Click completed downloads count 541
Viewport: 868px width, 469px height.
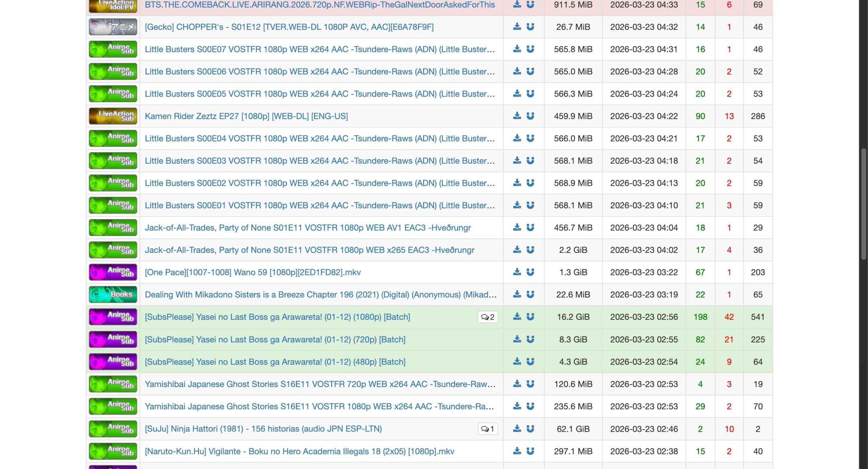758,317
